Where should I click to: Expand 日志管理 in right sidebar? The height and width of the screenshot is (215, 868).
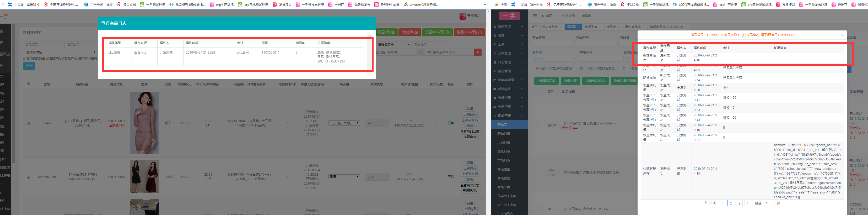(509, 62)
